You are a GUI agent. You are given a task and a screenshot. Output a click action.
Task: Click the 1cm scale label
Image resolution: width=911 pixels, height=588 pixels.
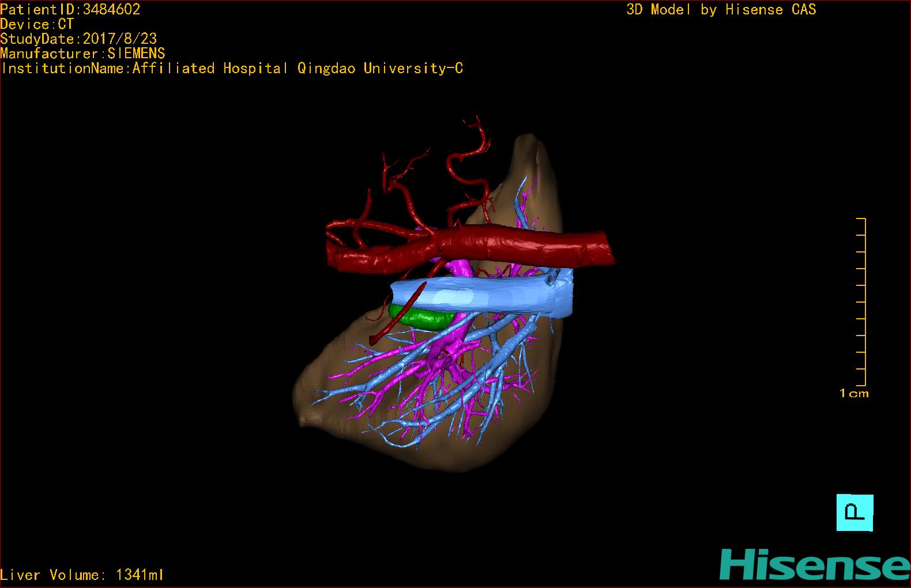click(x=854, y=393)
